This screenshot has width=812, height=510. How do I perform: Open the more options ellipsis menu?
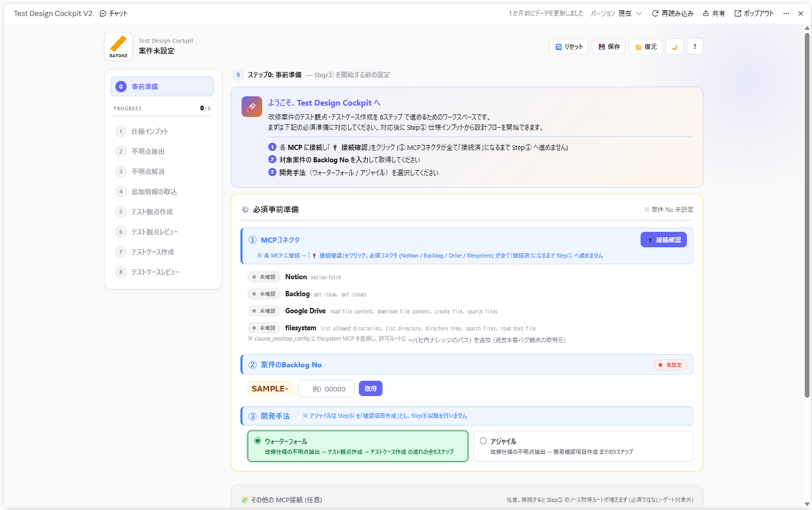(x=786, y=13)
